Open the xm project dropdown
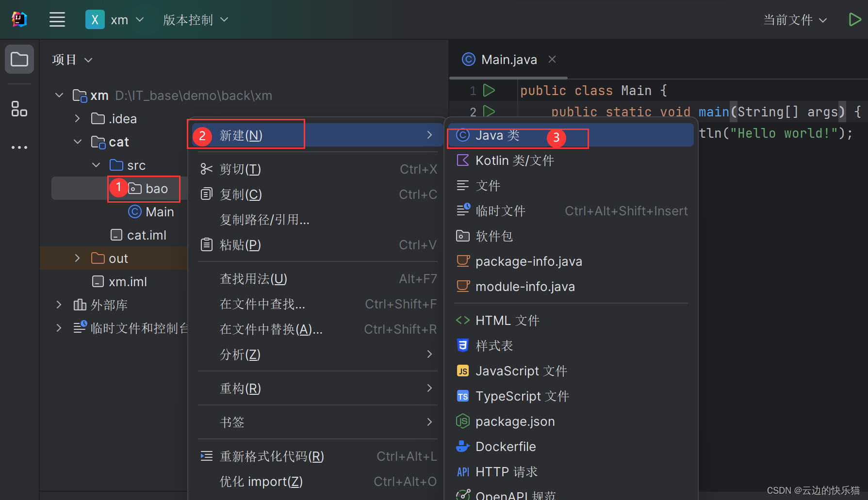Screen dimensions: 868x500 [115, 20]
